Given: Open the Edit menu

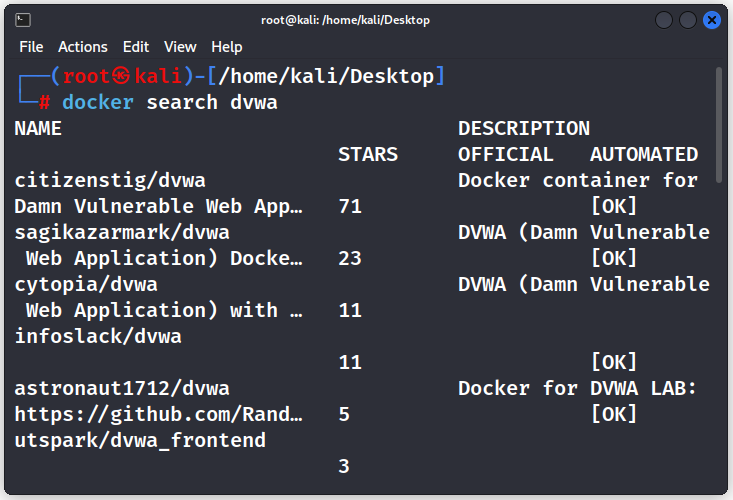Looking at the screenshot, I should click(x=136, y=47).
